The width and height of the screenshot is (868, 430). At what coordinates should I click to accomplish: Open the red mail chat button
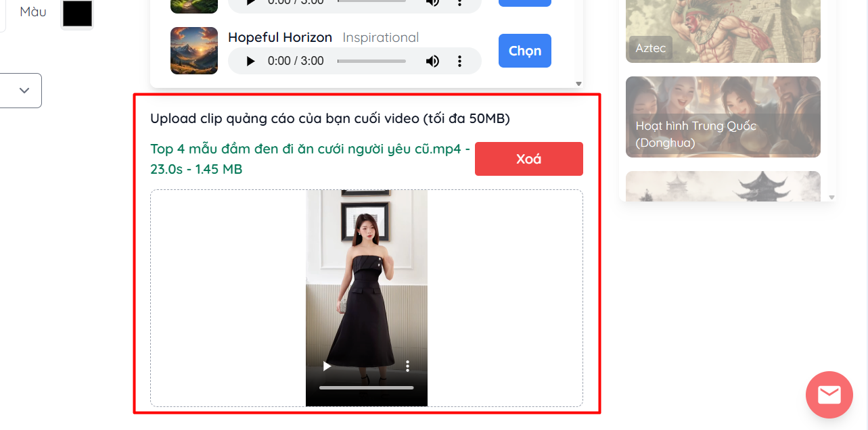[x=829, y=395]
